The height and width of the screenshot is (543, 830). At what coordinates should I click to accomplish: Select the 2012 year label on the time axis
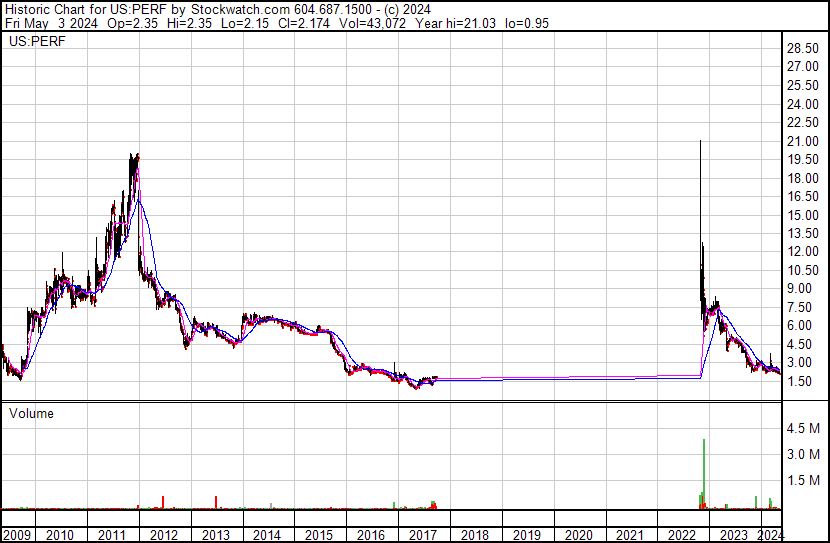tap(164, 535)
